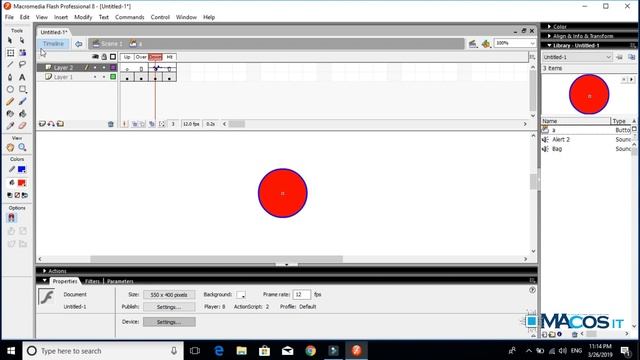The height and width of the screenshot is (360, 640).
Task: Switch to the Filters tab
Action: click(x=92, y=281)
